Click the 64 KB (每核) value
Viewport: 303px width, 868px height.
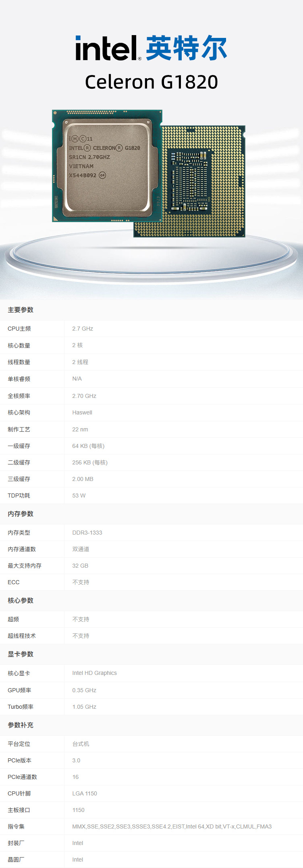click(x=88, y=446)
